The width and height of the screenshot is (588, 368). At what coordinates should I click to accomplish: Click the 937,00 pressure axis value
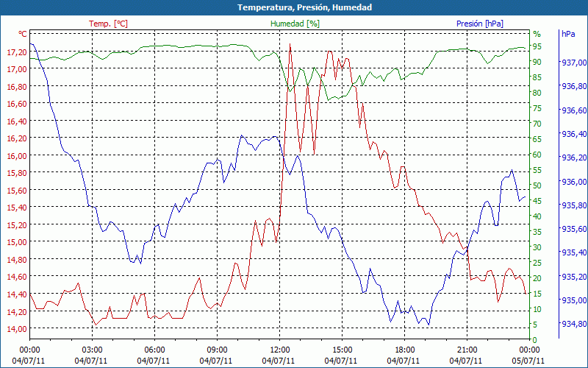click(574, 63)
